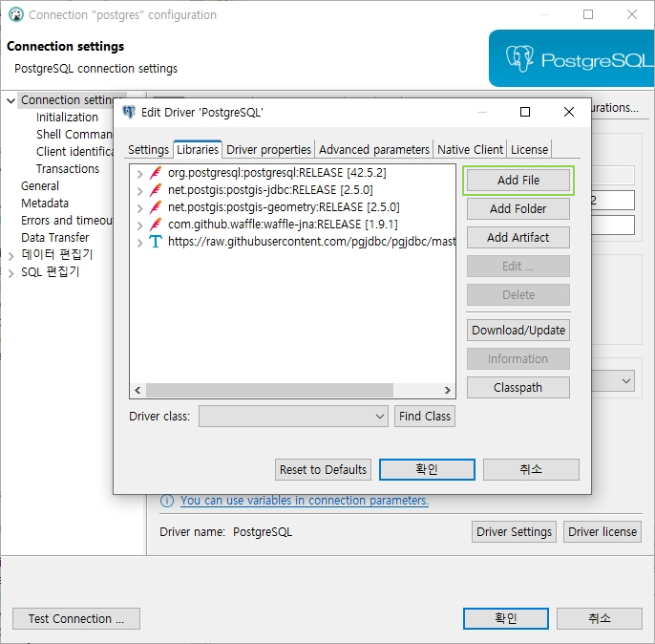Expand the 데이터 편집기 tree node

click(x=11, y=256)
